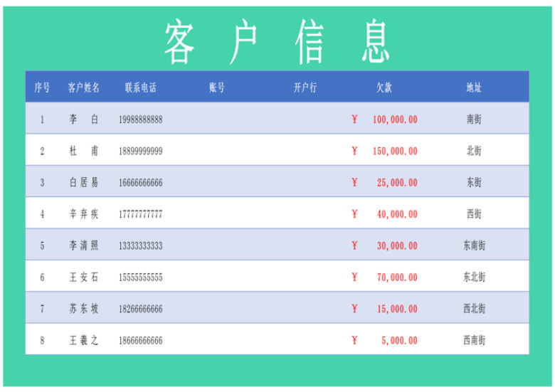The width and height of the screenshot is (555, 392).
Task: Click the debt amount 15,000.00
Action: (x=397, y=309)
